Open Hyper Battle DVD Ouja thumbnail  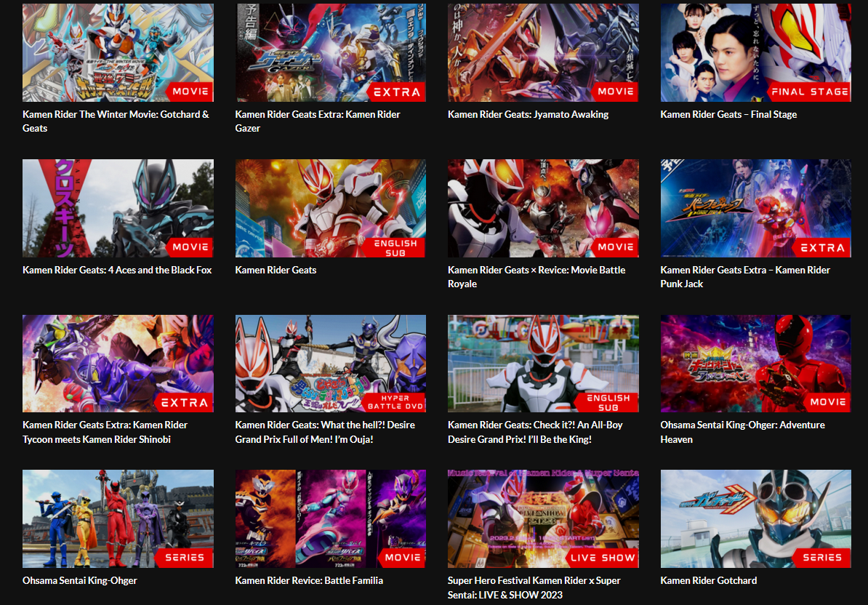click(x=331, y=364)
